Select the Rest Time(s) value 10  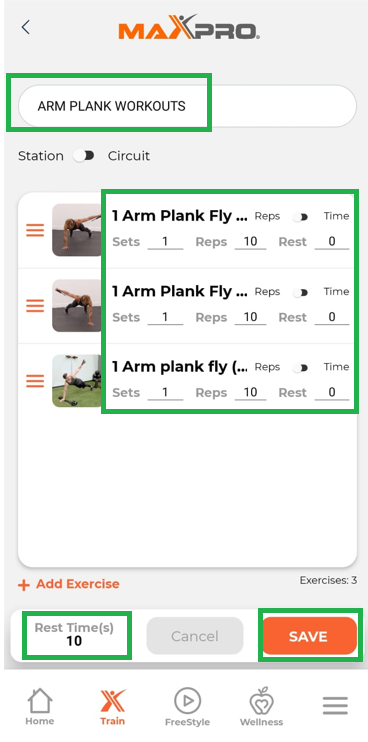tap(74, 641)
